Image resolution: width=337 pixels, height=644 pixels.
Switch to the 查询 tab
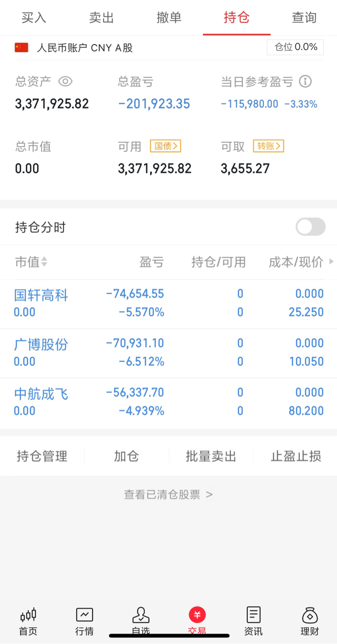coord(304,18)
